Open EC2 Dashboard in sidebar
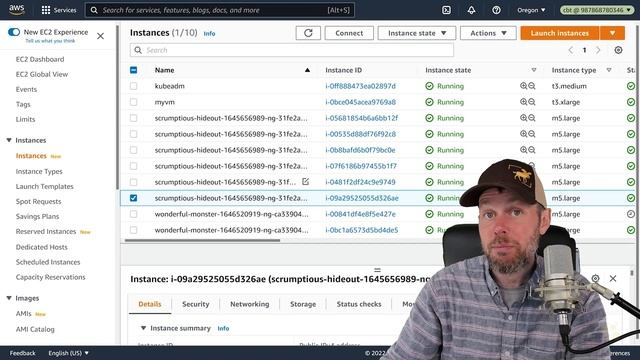 pyautogui.click(x=40, y=59)
